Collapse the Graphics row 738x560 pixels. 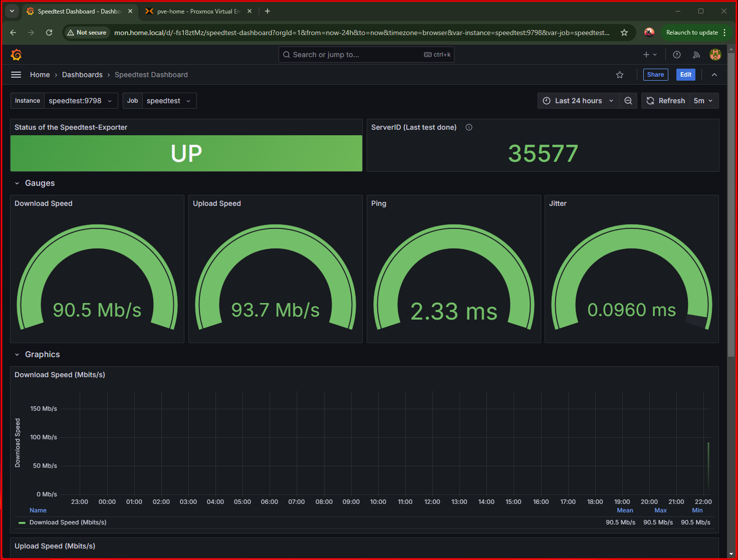(x=17, y=355)
